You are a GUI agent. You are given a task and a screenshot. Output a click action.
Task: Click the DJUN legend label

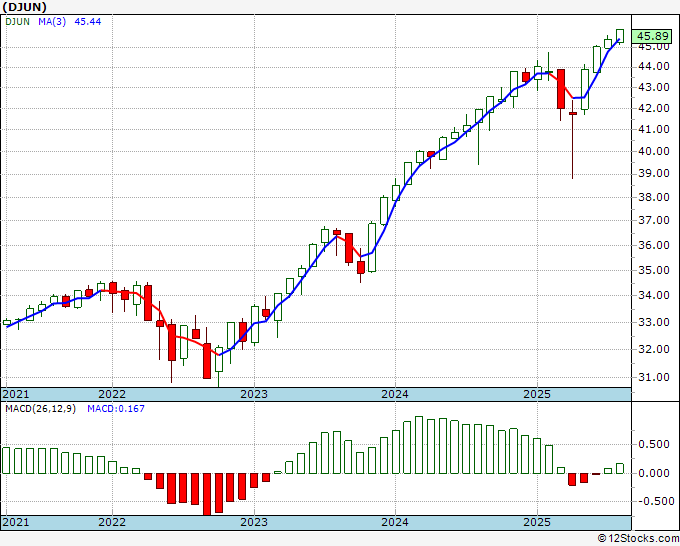[17, 21]
